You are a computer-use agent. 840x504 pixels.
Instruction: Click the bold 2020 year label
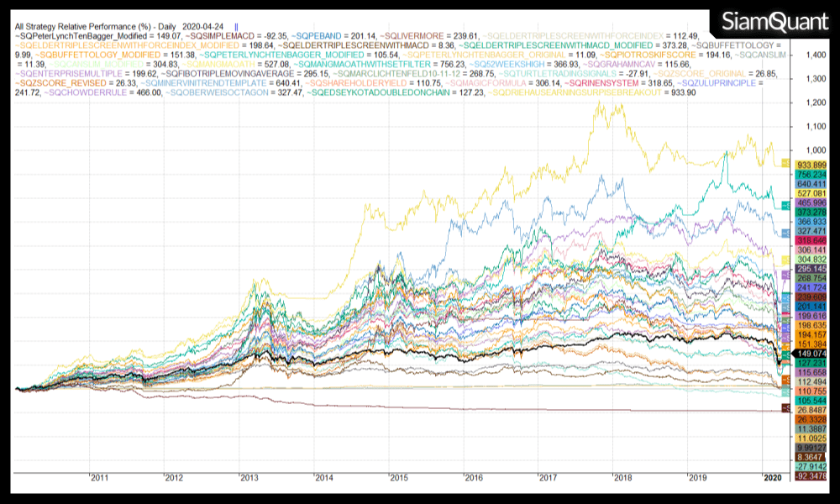pos(771,477)
